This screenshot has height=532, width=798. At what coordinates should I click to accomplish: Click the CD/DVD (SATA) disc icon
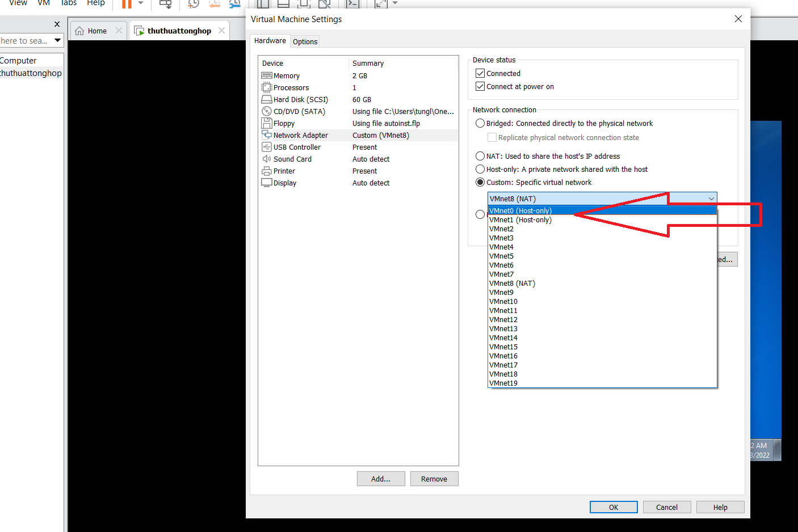(x=267, y=111)
